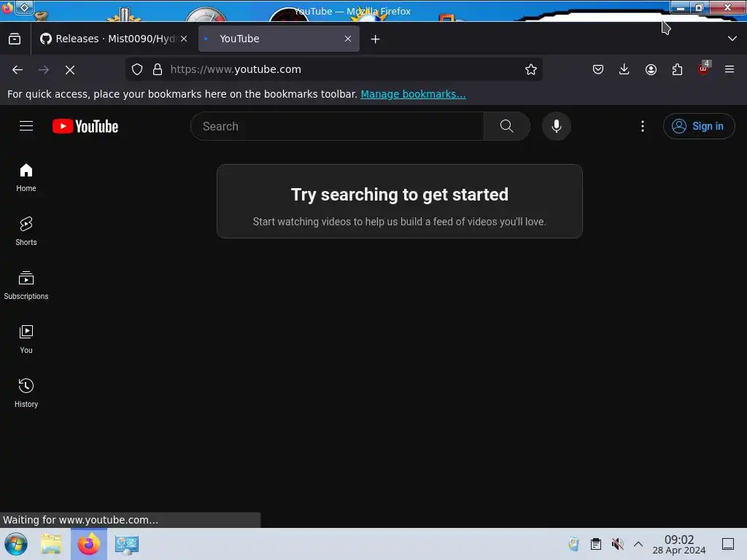This screenshot has width=747, height=560.
Task: Go back with the Firefox back arrow
Action: click(x=18, y=69)
